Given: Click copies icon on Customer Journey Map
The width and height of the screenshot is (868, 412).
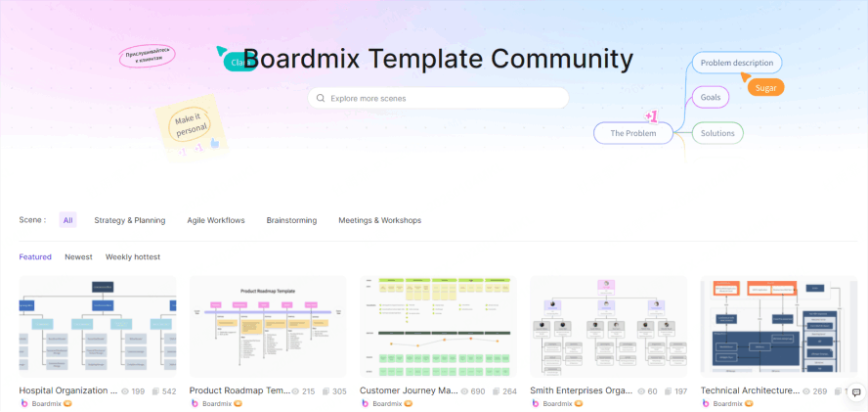Looking at the screenshot, I should click(496, 390).
